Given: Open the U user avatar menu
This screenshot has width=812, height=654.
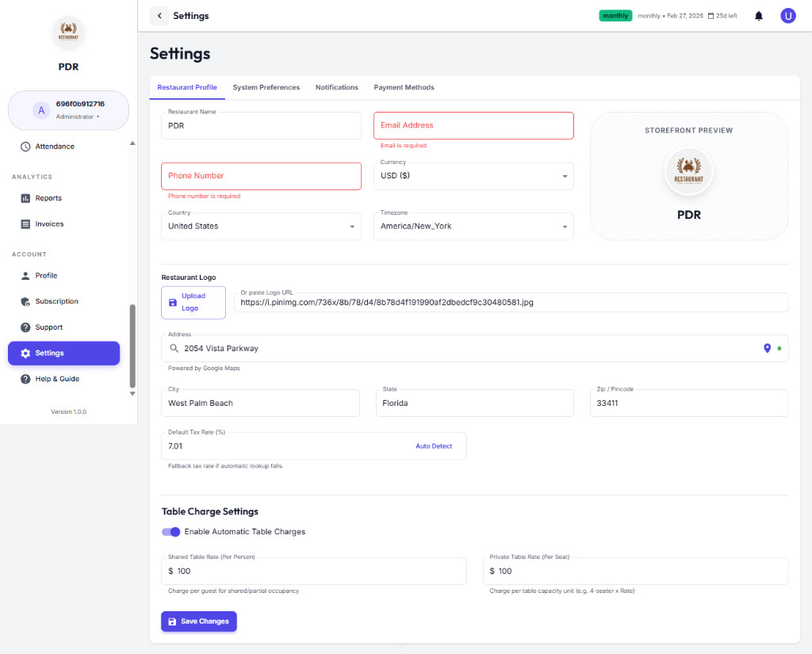Looking at the screenshot, I should (787, 15).
